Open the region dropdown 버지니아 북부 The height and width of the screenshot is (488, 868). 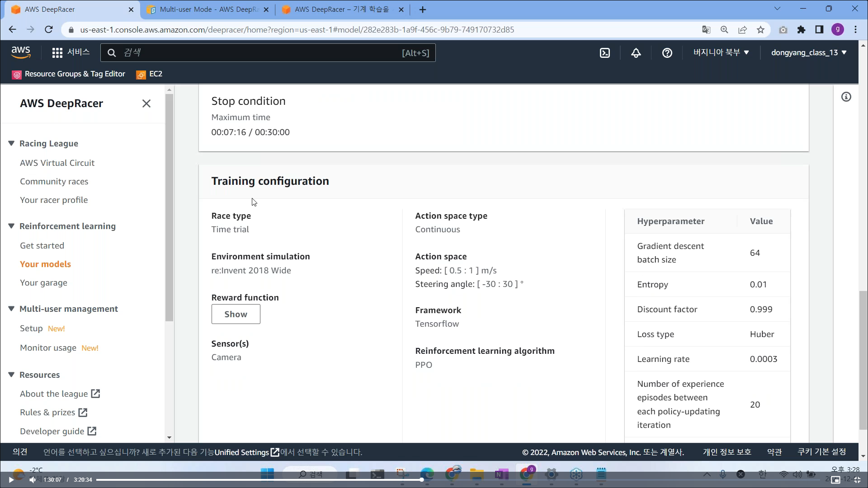pos(721,52)
